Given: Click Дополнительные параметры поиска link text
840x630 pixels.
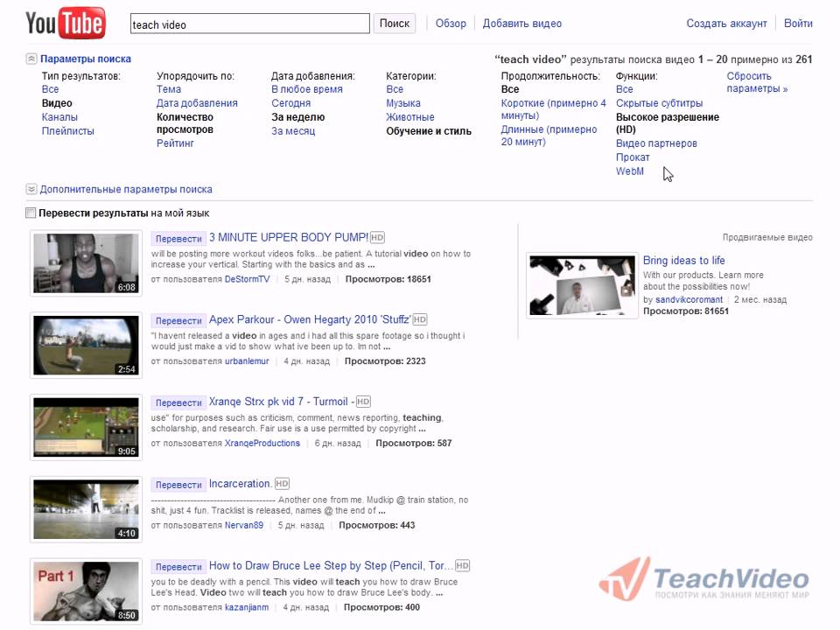Looking at the screenshot, I should click(126, 189).
